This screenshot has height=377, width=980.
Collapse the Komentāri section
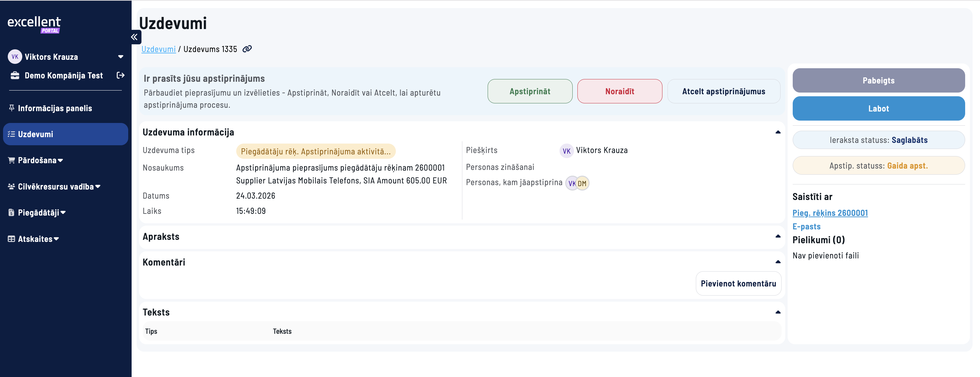click(778, 262)
